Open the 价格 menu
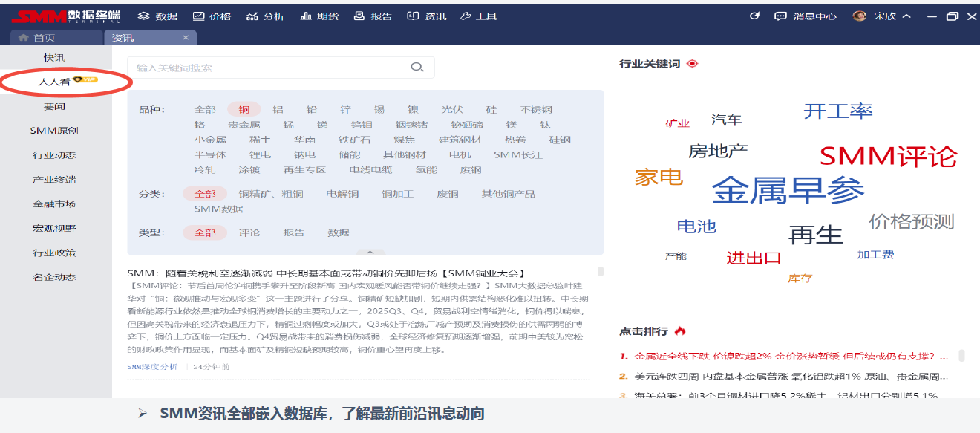 (212, 16)
